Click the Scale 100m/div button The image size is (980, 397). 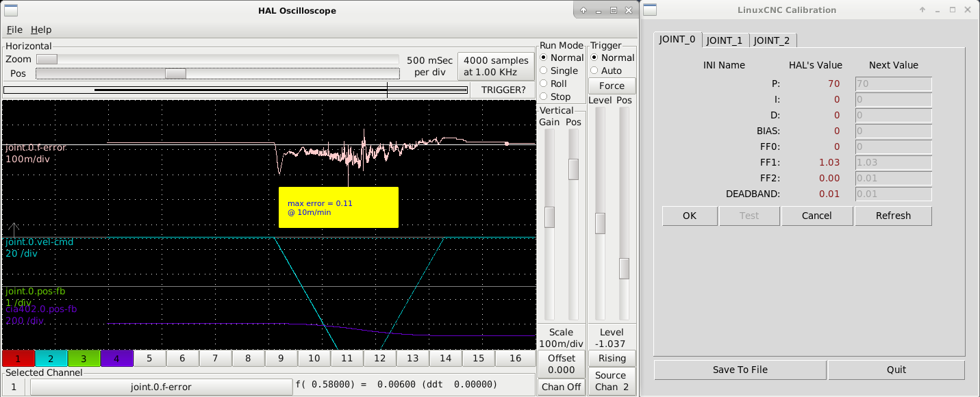pyautogui.click(x=562, y=337)
